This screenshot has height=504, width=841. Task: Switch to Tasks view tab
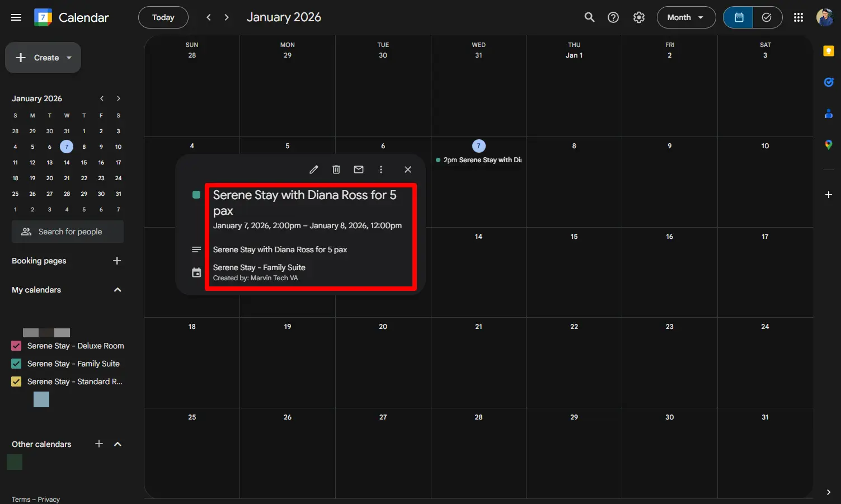pyautogui.click(x=767, y=17)
